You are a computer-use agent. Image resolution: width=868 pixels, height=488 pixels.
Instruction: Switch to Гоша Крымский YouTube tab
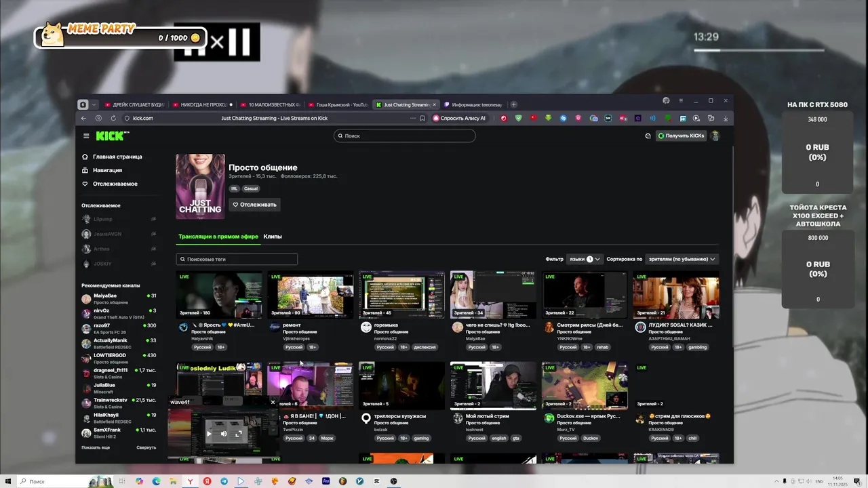[338, 104]
